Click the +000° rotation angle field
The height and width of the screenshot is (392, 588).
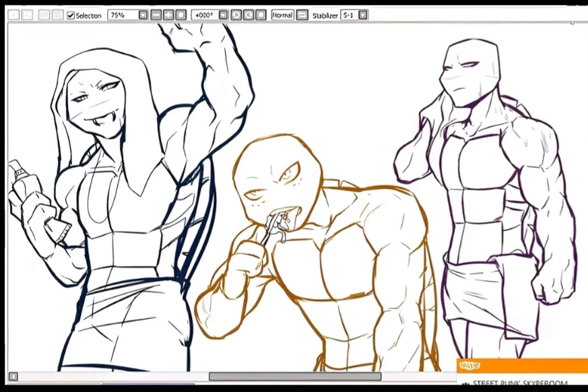205,15
